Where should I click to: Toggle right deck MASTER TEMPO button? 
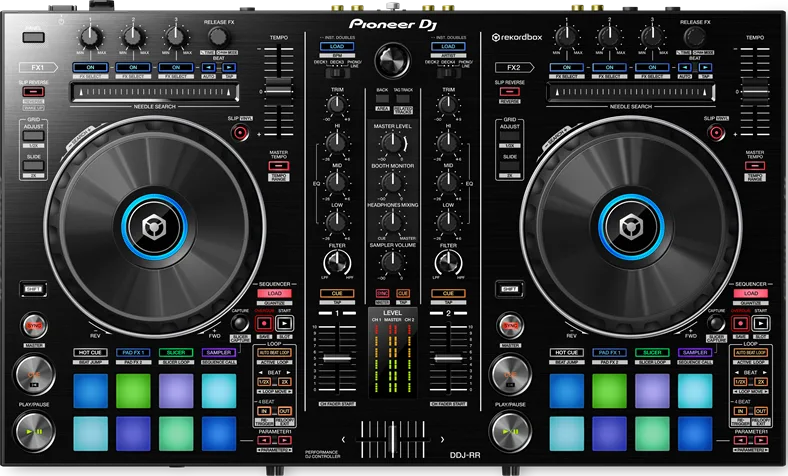click(x=755, y=166)
